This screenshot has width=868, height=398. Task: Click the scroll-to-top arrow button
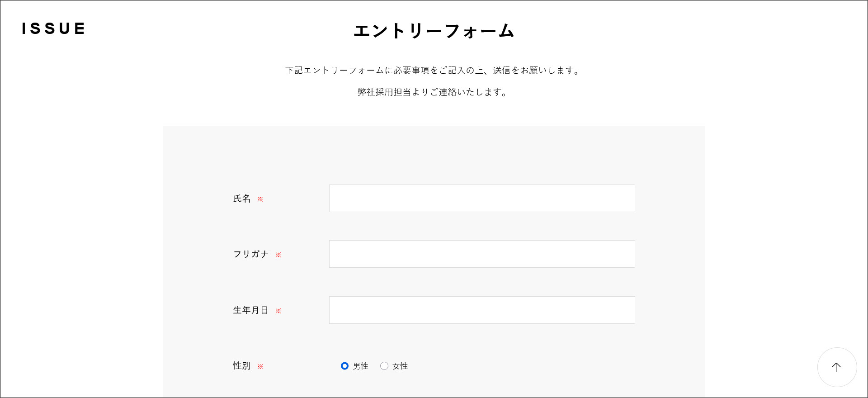(x=837, y=367)
